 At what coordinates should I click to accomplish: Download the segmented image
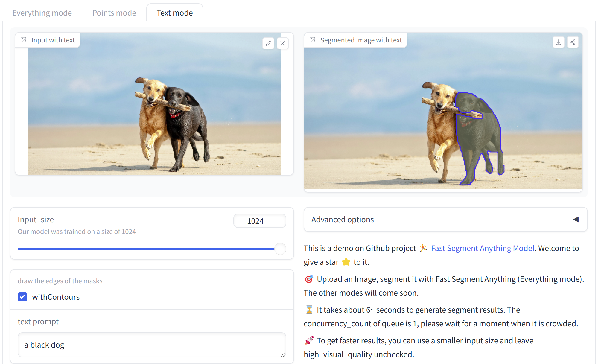[x=558, y=42]
